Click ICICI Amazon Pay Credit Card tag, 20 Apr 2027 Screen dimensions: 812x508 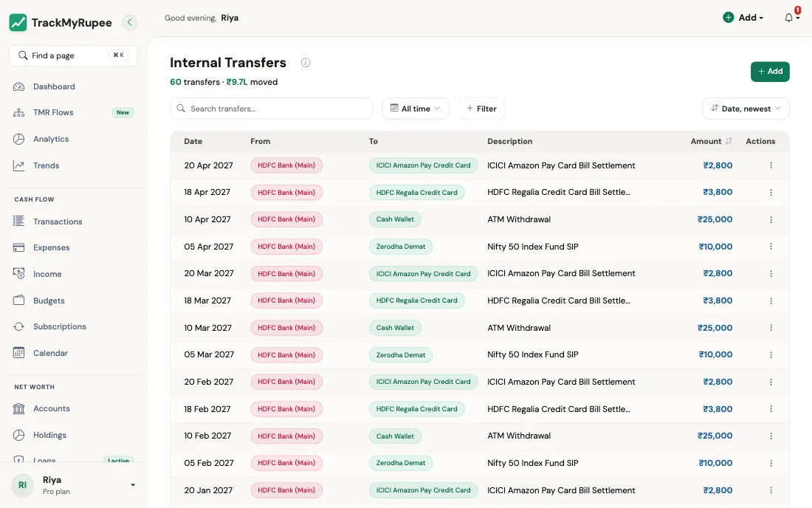tap(423, 165)
